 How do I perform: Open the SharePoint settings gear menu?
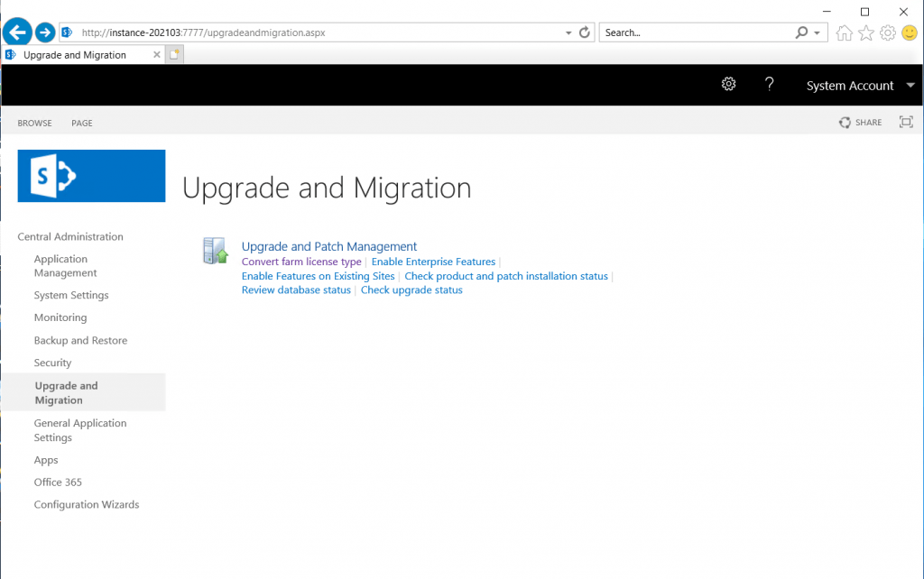728,83
